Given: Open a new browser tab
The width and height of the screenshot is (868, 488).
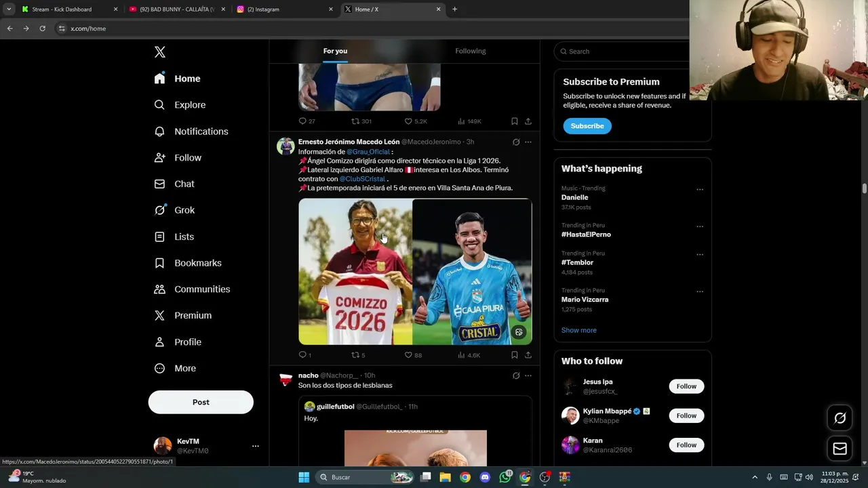Looking at the screenshot, I should coord(454,9).
